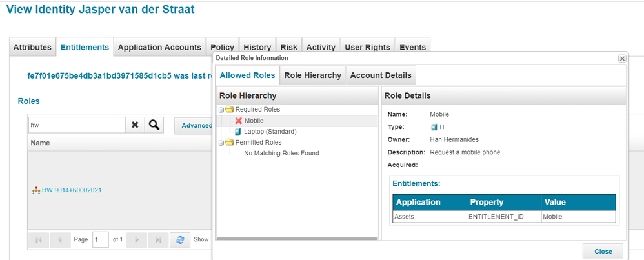The width and height of the screenshot is (644, 260).
Task: Go to previous page of roles
Action: pos(59,239)
